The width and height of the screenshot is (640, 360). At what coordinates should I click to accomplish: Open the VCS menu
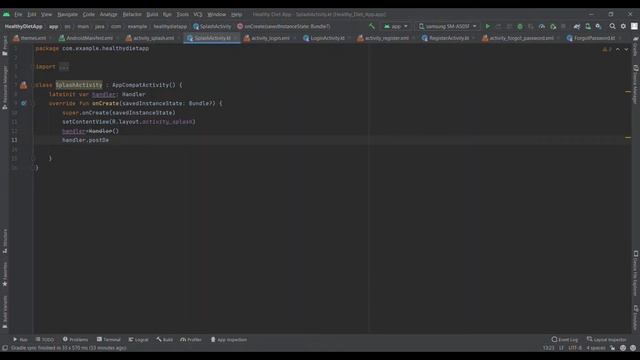tap(198, 14)
